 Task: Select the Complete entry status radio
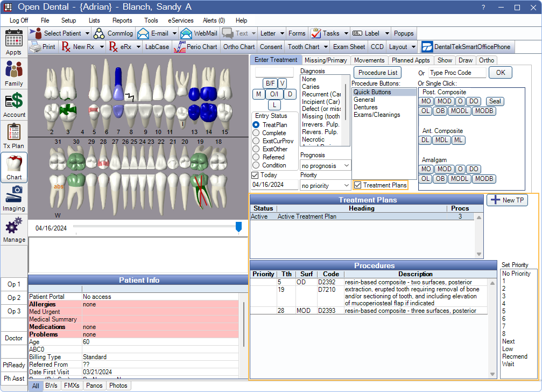[x=256, y=133]
